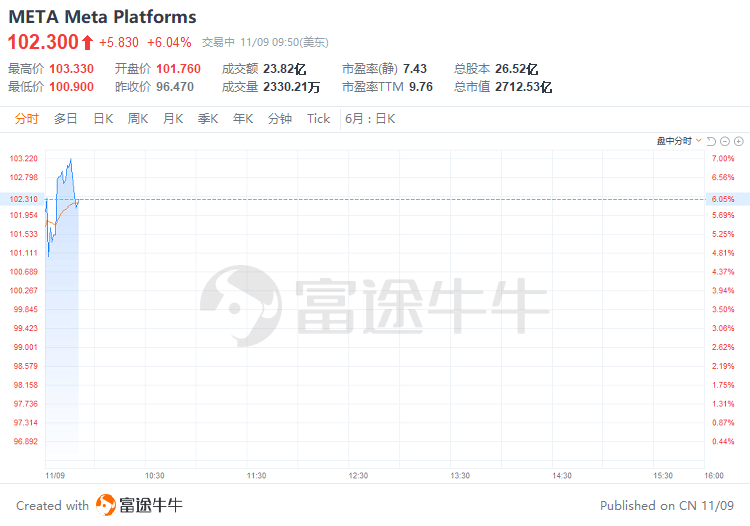The width and height of the screenshot is (750, 526).
Task: Click the 7.00% percent axis label
Action: click(x=723, y=158)
